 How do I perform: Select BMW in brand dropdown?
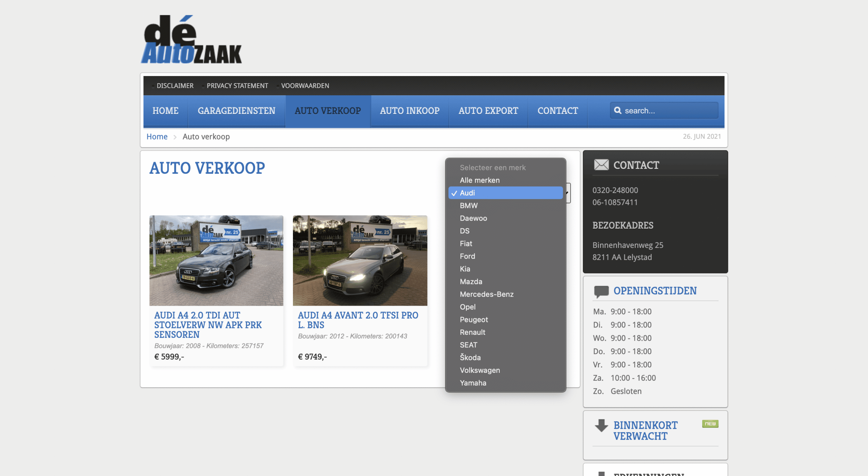click(506, 206)
